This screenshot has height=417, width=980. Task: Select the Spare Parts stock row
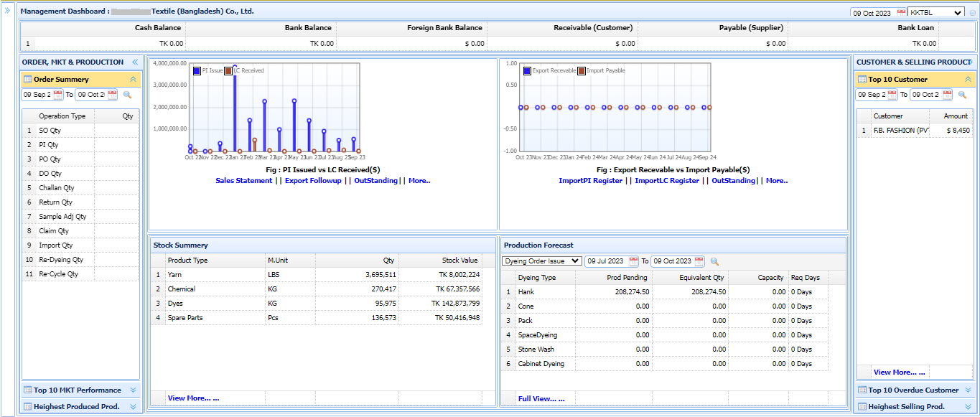pyautogui.click(x=317, y=318)
